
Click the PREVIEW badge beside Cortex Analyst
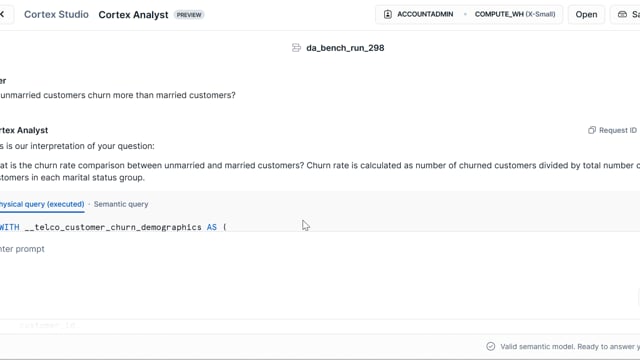tap(189, 15)
